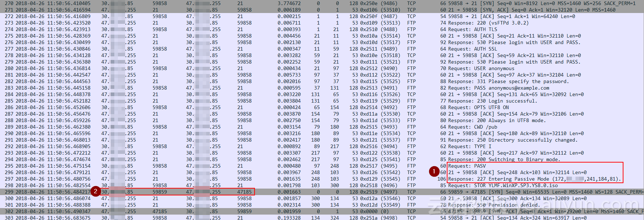
Task: Select 'Request: USER anonymous' packet
Action: coord(322,68)
